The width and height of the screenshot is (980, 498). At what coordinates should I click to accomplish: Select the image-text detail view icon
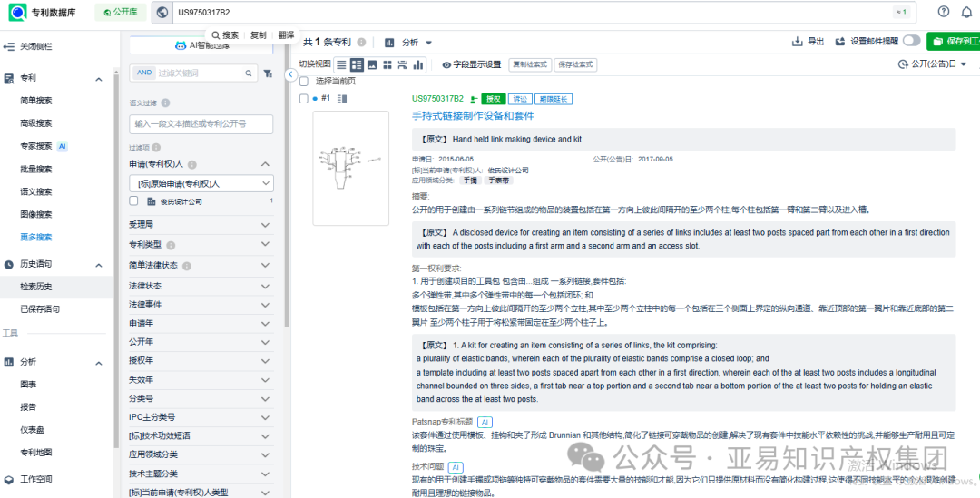click(357, 64)
